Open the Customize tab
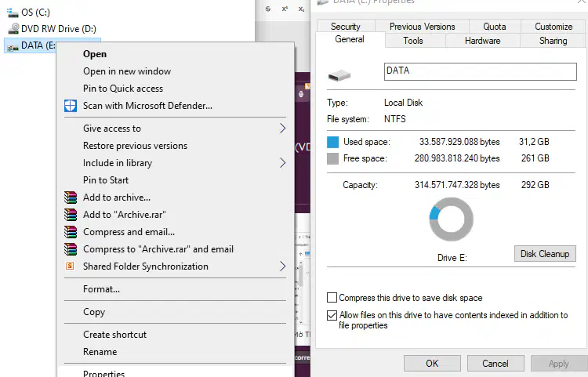 tap(554, 26)
